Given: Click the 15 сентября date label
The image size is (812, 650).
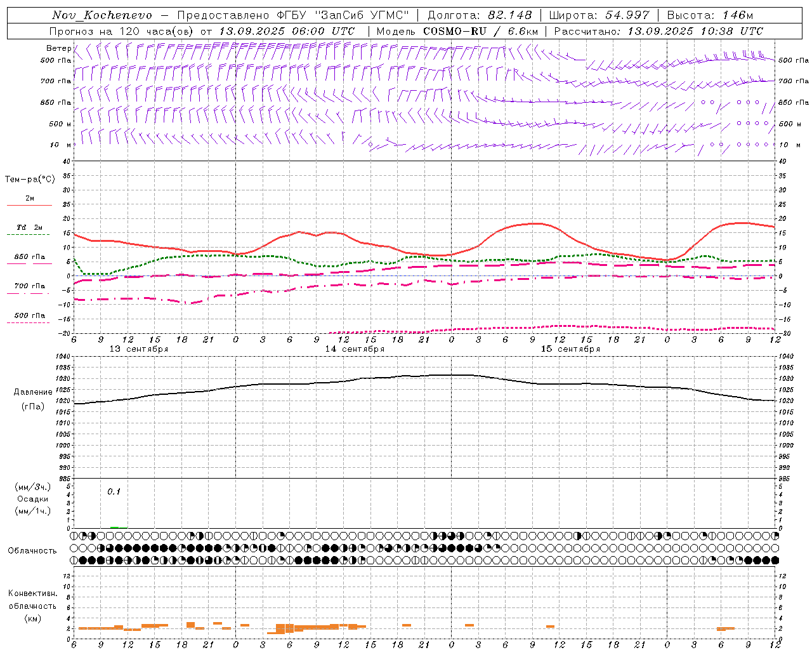Looking at the screenshot, I should 570,349.
